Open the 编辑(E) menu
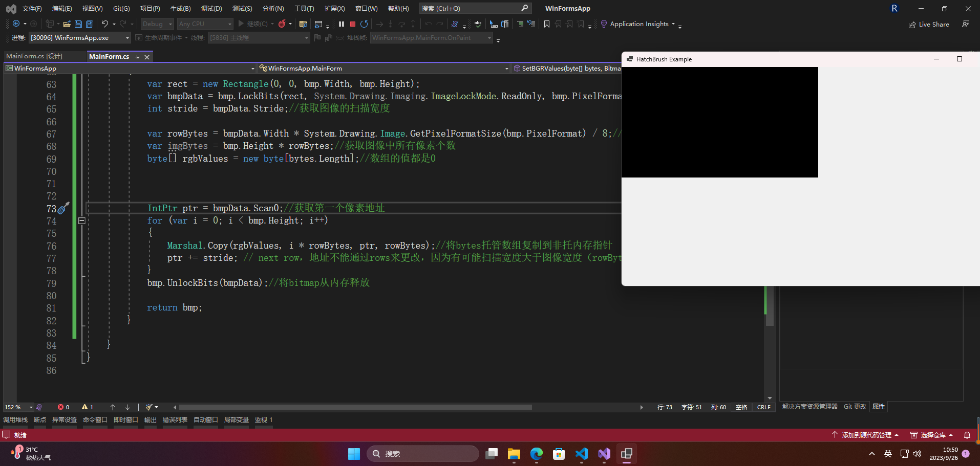 [62, 9]
